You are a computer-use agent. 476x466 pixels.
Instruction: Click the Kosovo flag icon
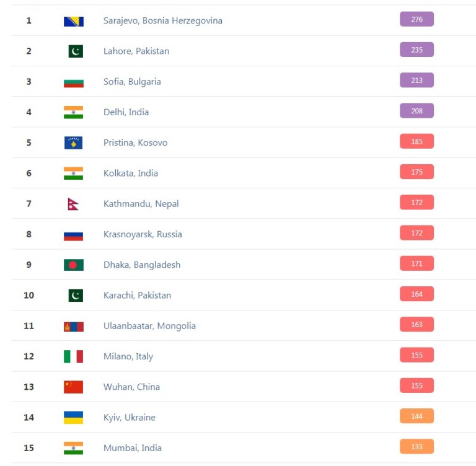73,143
